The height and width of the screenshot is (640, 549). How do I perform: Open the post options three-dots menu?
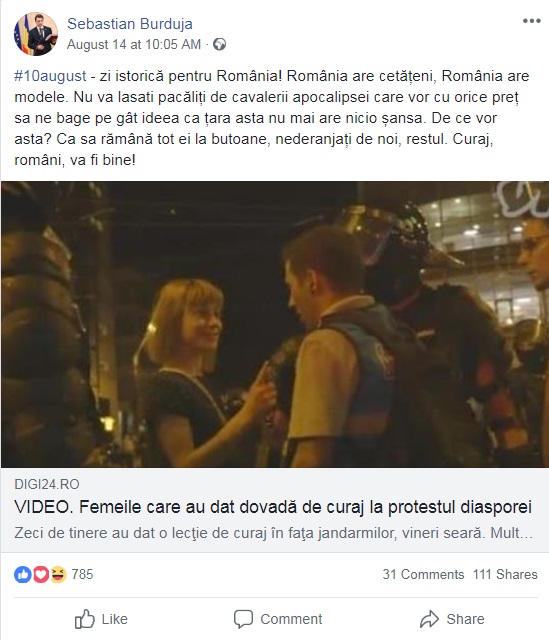(531, 21)
